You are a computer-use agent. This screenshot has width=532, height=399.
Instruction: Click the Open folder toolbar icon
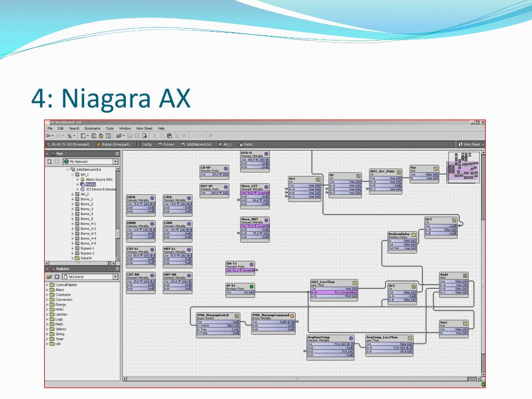(118, 136)
